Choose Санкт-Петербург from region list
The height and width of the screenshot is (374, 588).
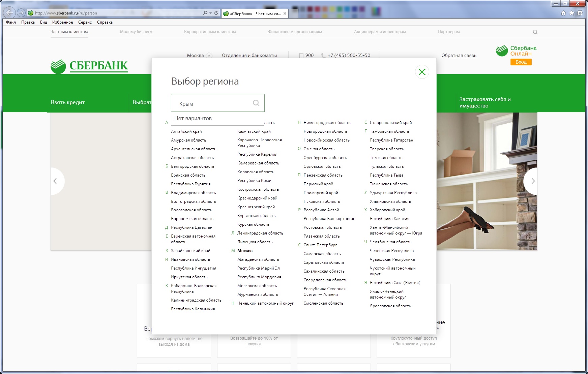click(320, 245)
